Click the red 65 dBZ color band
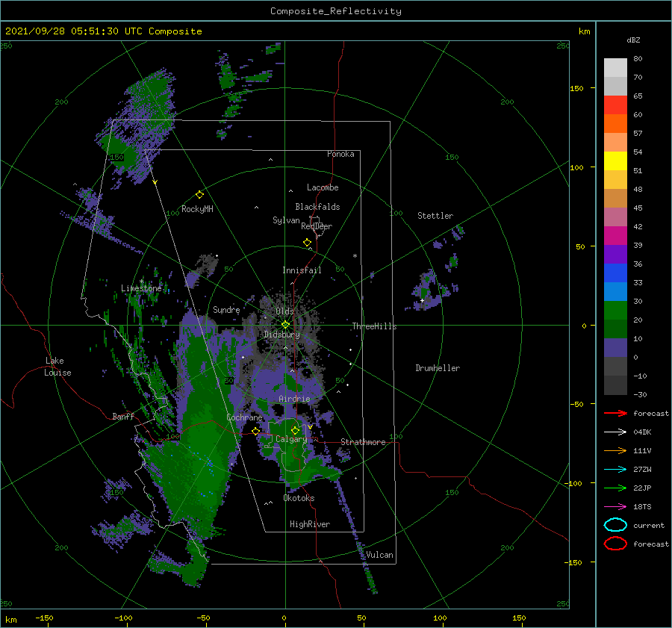The height and width of the screenshot is (628, 672). (615, 105)
